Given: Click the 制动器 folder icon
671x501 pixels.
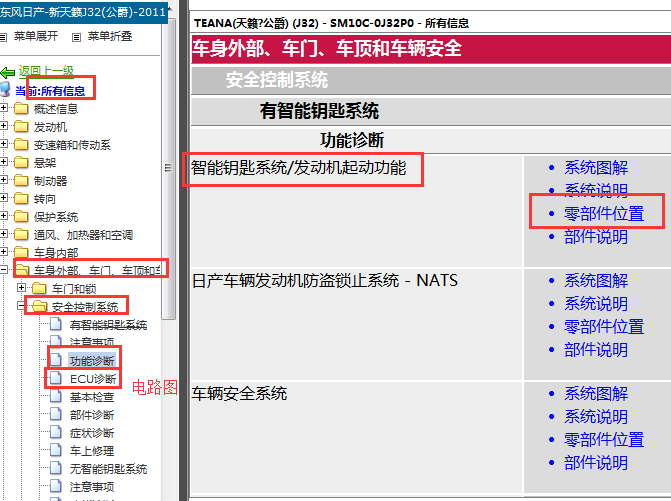Looking at the screenshot, I should (x=21, y=181).
